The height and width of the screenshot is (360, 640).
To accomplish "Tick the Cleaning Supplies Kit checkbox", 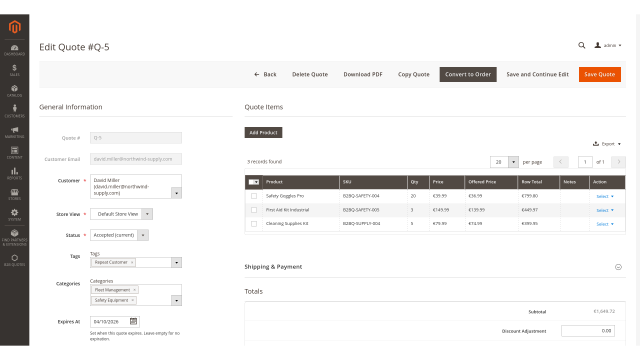I will pos(254,224).
